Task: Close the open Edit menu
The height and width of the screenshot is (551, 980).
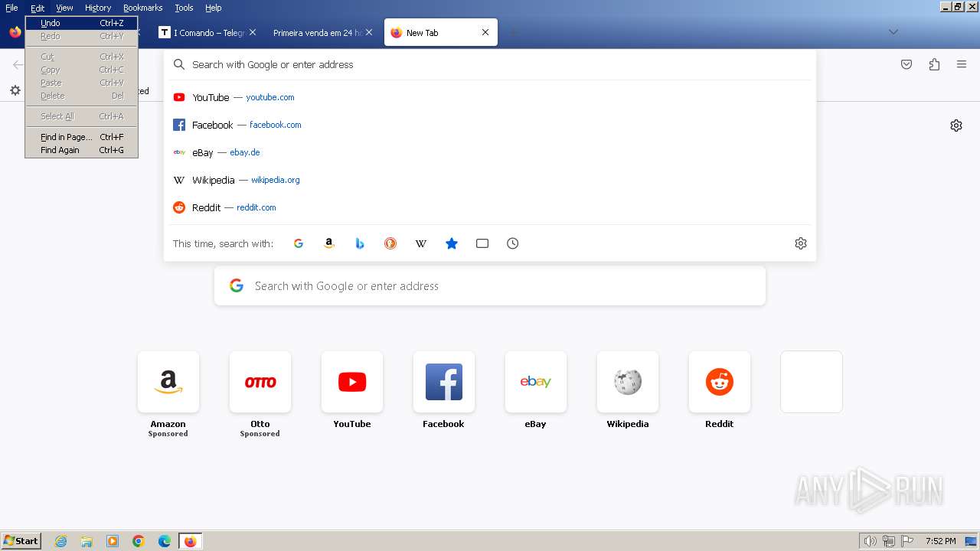Action: pyautogui.click(x=38, y=8)
